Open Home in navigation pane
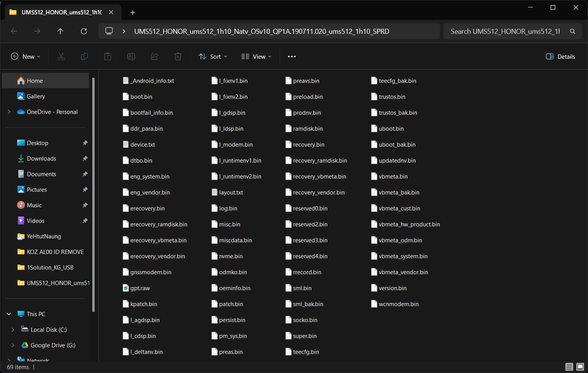This screenshot has width=588, height=373. coord(46,81)
